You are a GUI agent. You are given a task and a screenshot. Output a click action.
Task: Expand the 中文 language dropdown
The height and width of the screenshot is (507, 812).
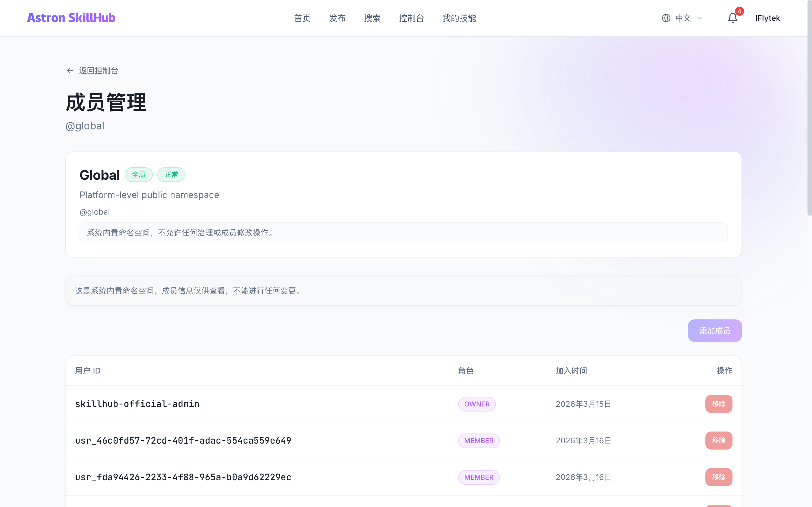[683, 18]
